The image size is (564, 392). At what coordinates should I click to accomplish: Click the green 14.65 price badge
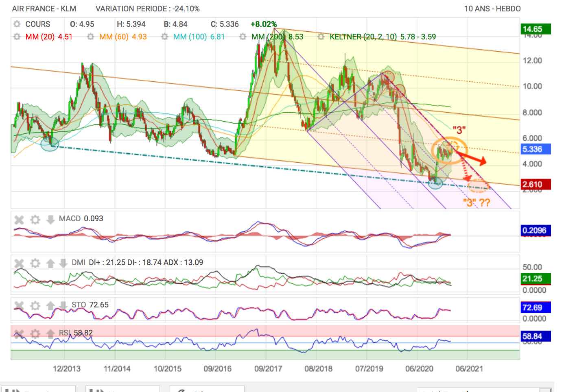point(535,29)
